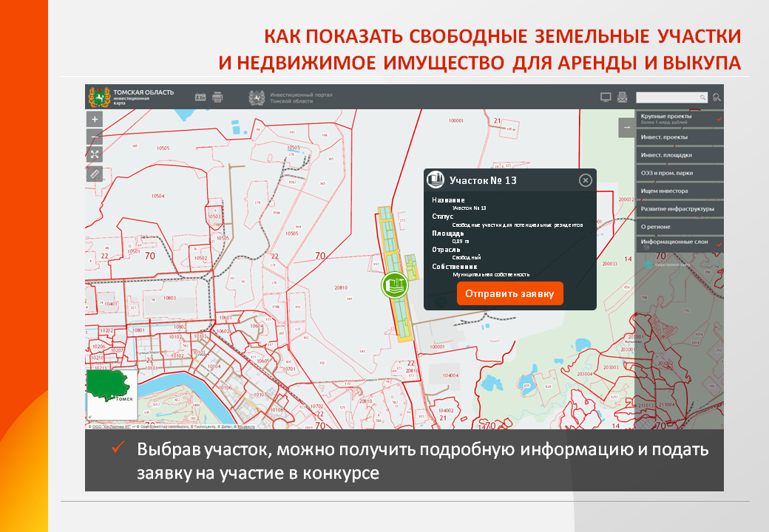
Task: Zoom out with the map minus button
Action: 95,137
